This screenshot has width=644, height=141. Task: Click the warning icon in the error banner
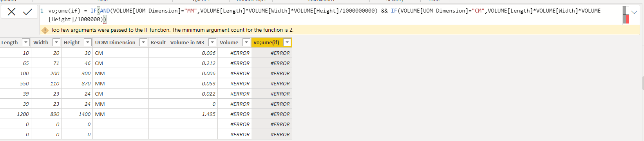click(x=45, y=30)
